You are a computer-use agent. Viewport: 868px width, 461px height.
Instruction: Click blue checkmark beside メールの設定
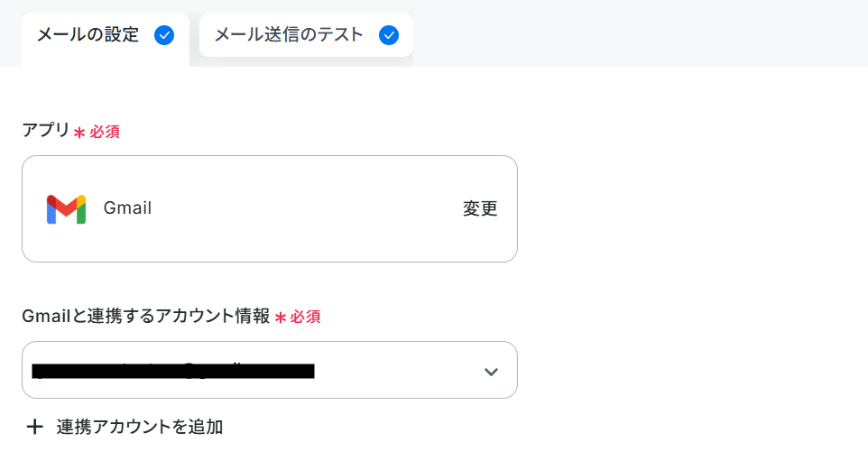click(x=164, y=35)
